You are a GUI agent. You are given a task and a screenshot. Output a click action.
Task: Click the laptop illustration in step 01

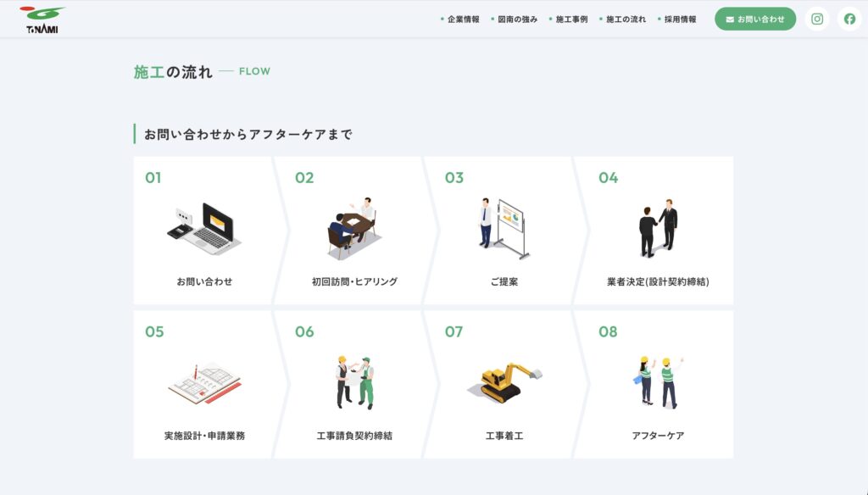pos(204,229)
